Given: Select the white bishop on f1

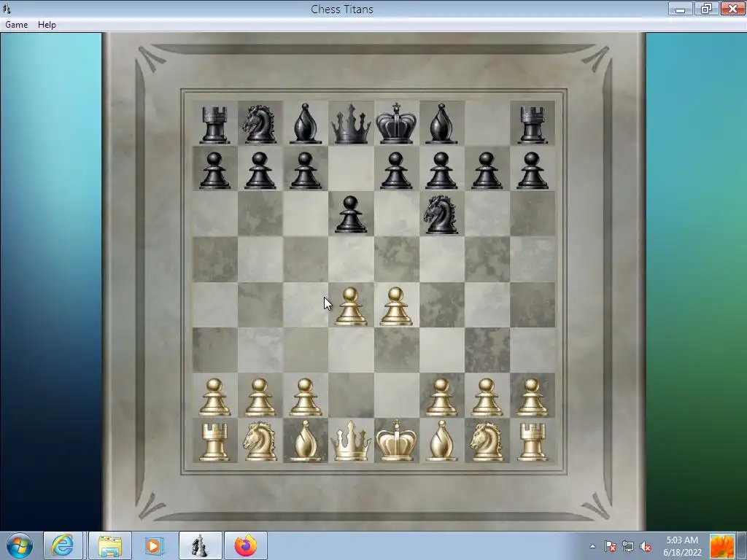Looking at the screenshot, I should click(441, 440).
